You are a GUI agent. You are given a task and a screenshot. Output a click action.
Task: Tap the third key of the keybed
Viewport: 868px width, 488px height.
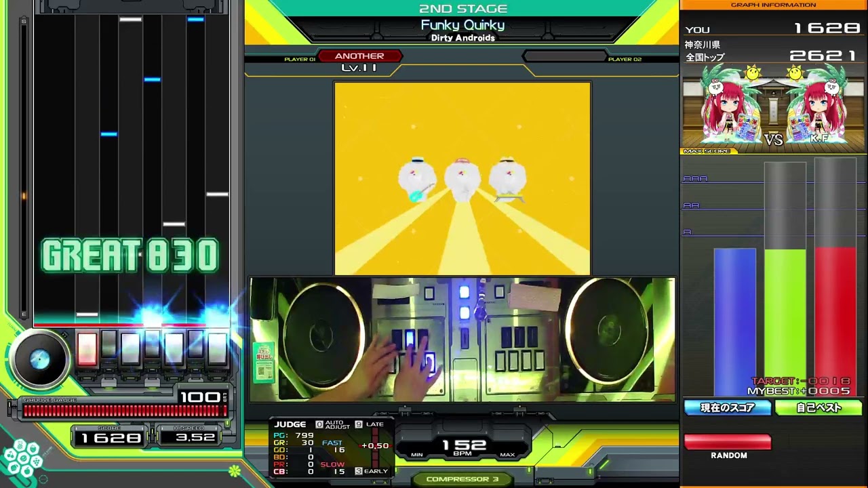point(130,349)
